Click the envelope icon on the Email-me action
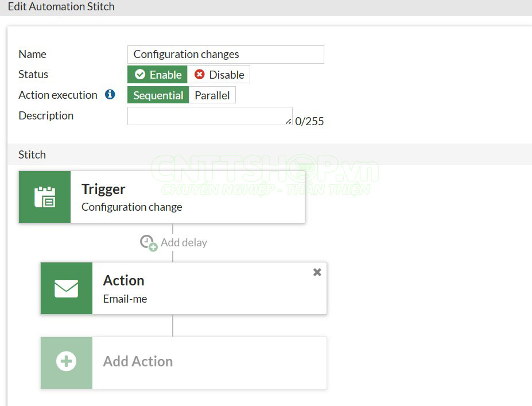Image resolution: width=532 pixels, height=406 pixels. click(x=66, y=288)
